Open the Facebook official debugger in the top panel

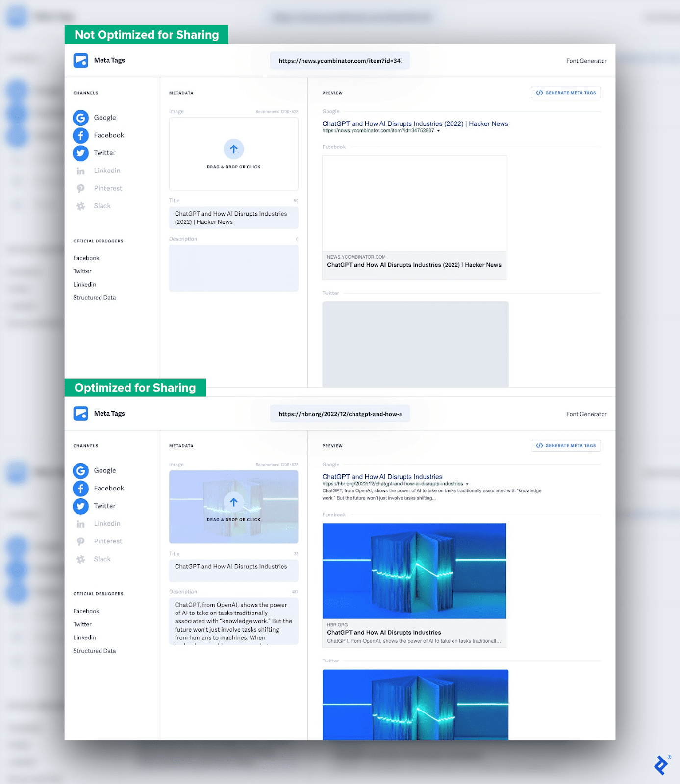tap(86, 258)
